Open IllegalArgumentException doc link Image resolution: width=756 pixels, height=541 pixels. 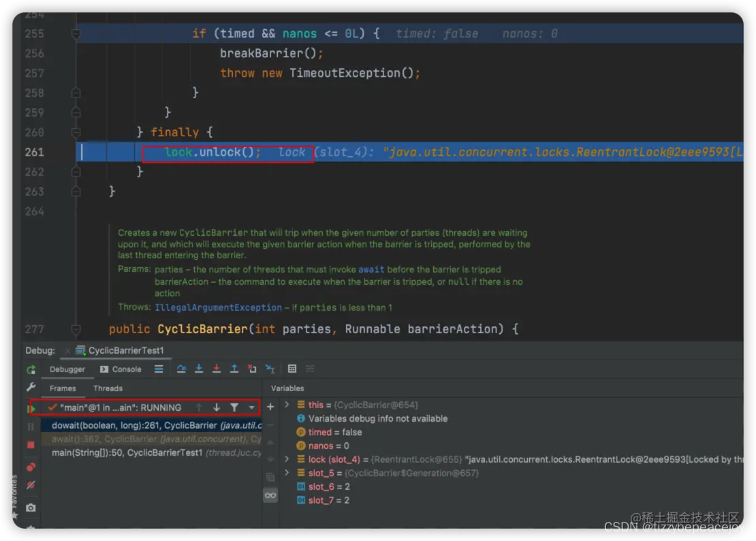[218, 307]
